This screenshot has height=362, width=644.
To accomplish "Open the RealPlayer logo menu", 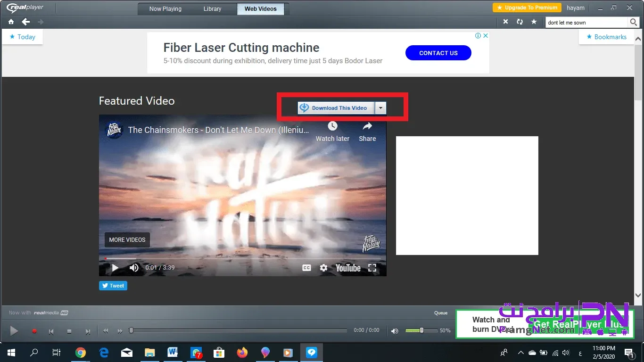I will click(25, 8).
